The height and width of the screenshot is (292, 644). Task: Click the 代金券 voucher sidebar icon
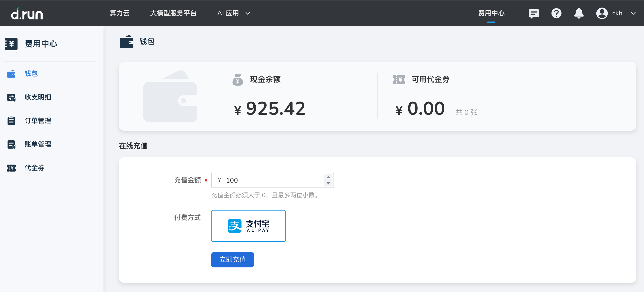click(x=11, y=168)
